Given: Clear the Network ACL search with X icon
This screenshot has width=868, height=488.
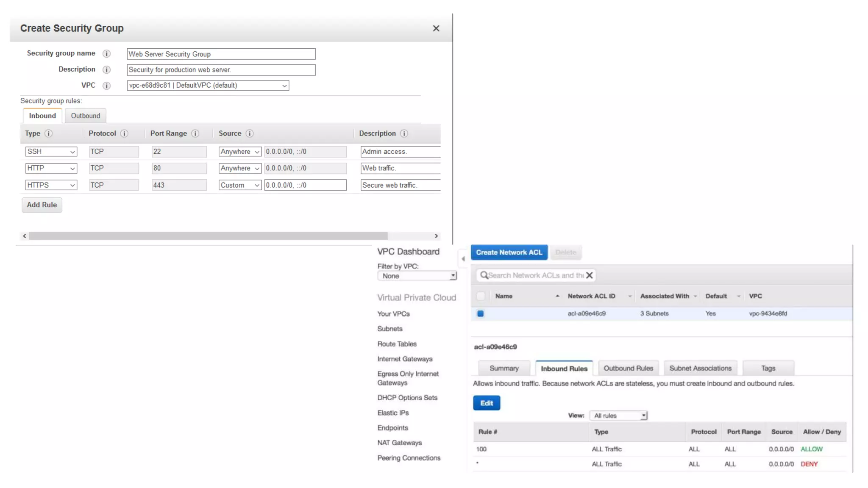Looking at the screenshot, I should [589, 275].
